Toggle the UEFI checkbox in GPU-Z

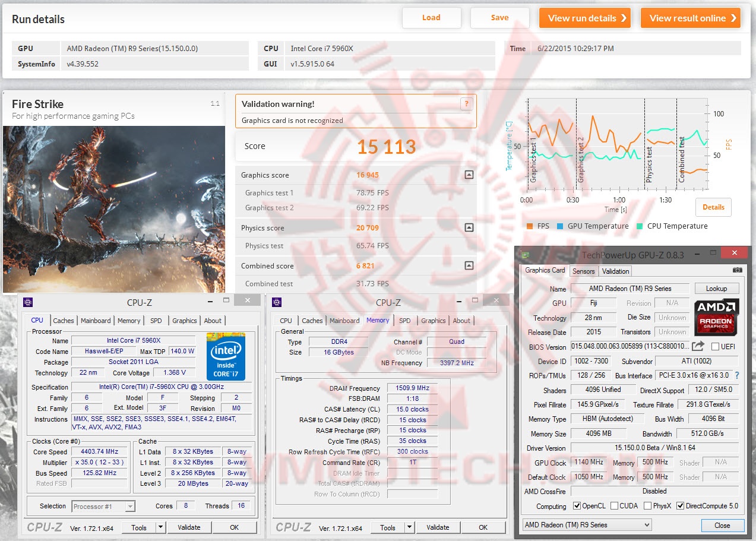[x=715, y=347]
